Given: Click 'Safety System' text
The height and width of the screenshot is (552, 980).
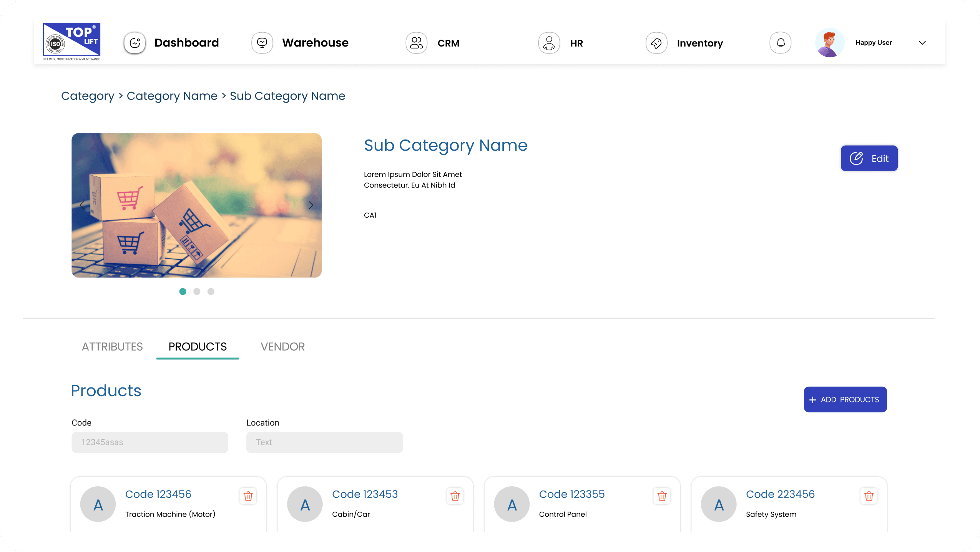Looking at the screenshot, I should click(771, 514).
